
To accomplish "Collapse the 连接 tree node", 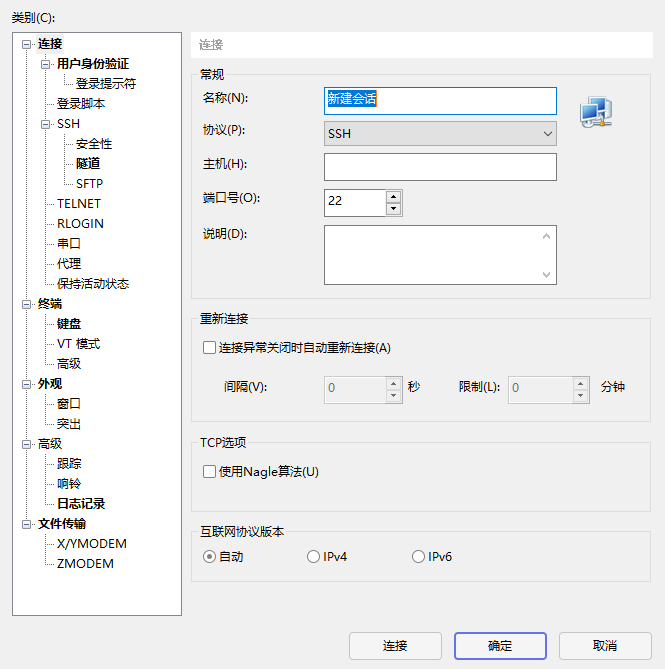I will coord(26,44).
